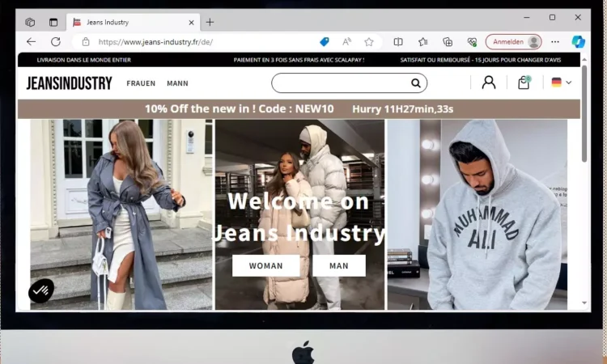The width and height of the screenshot is (607, 364).
Task: Click the scrollbar up arrow
Action: (x=584, y=59)
